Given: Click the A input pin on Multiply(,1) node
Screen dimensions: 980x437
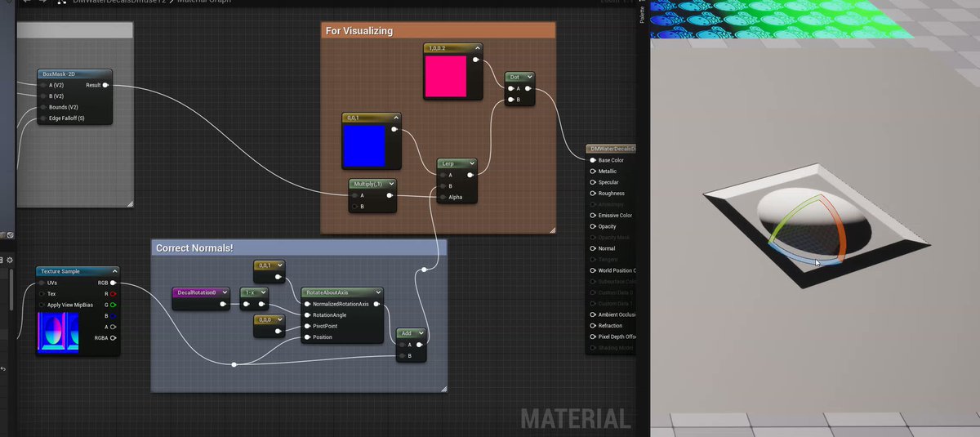Looking at the screenshot, I should pos(354,195).
